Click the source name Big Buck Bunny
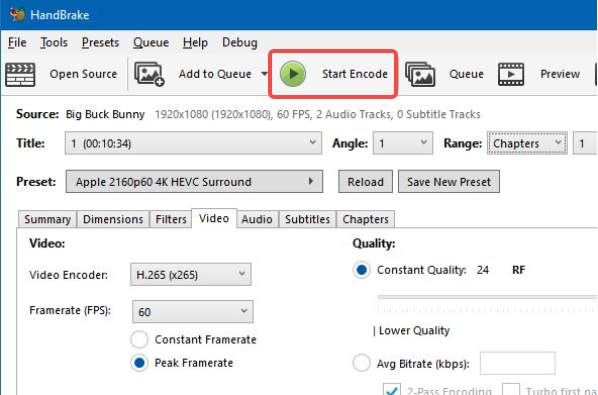This screenshot has width=598, height=395. (x=105, y=114)
